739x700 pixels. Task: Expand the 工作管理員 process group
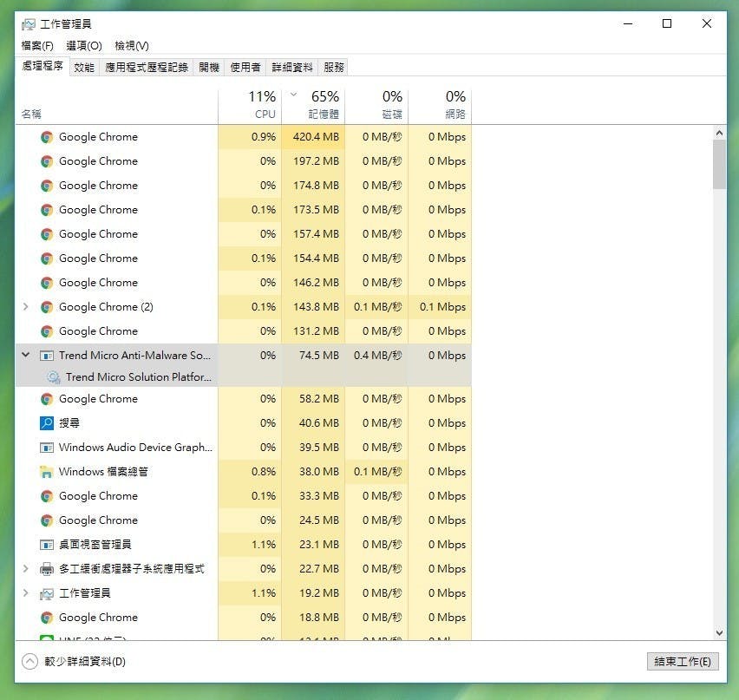coord(26,593)
